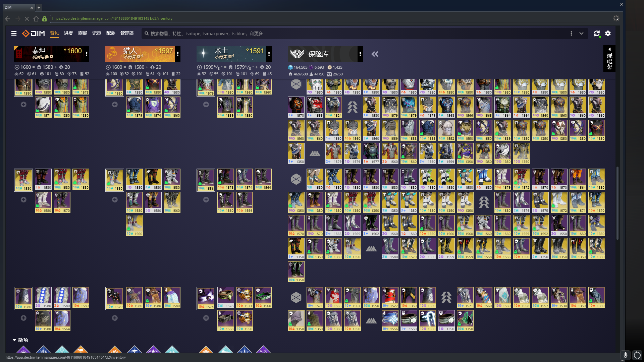Pull leg armor to Titan via plus icon

(x=23, y=200)
